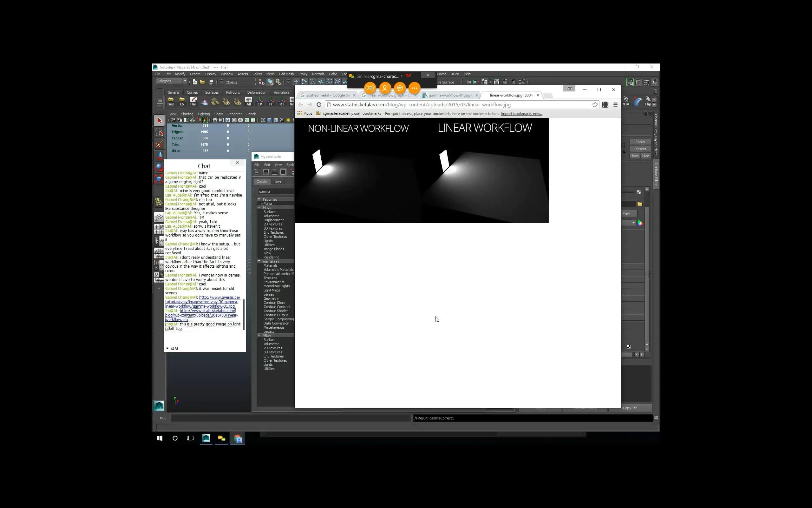Collapse the VRay section in Hypershade
812x508 pixels.
pyautogui.click(x=259, y=335)
